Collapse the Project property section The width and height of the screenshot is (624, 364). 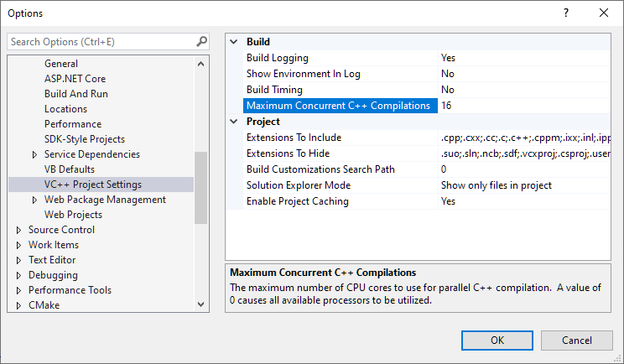(234, 122)
